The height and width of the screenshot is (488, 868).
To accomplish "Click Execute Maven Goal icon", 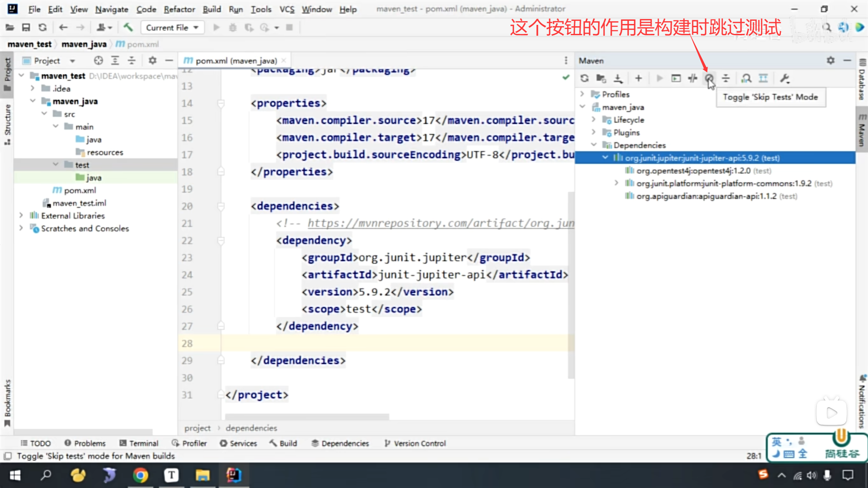I will (676, 78).
